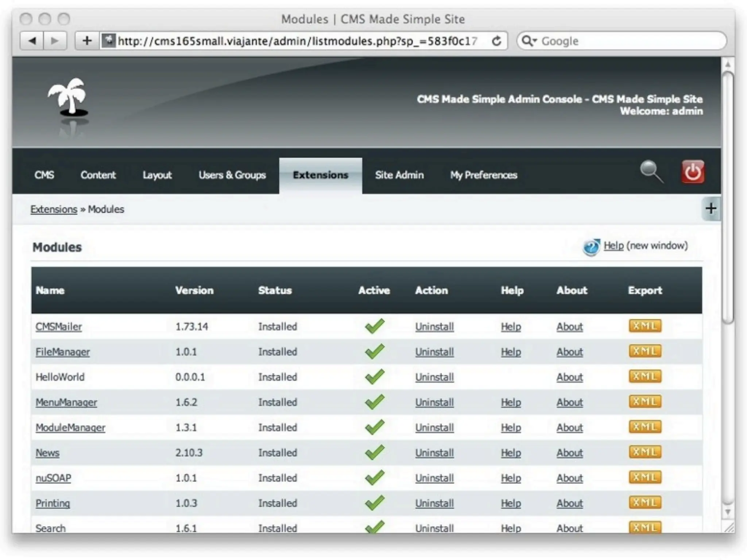Viewport: 747px width, 560px height.
Task: Toggle FileManager active checkmark
Action: point(375,351)
